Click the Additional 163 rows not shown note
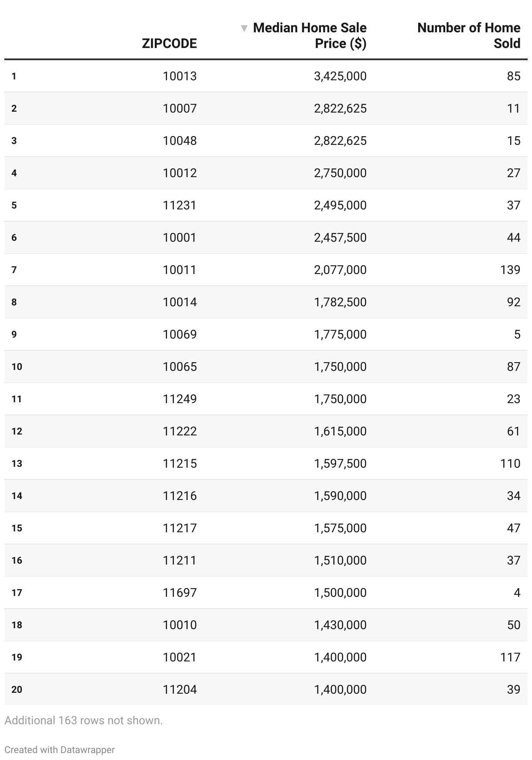This screenshot has height=760, width=532. (83, 720)
